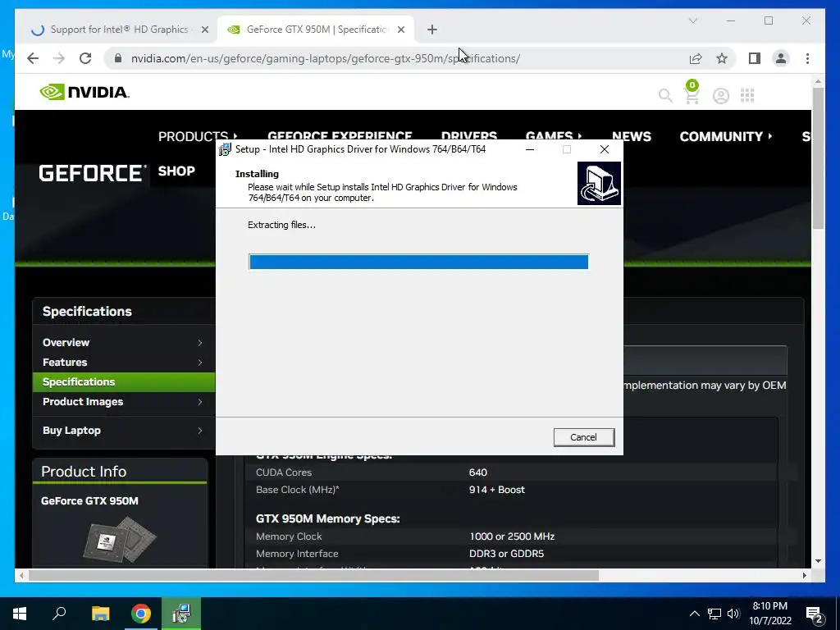Click the network tray icon
This screenshot has height=630, width=840.
(714, 614)
